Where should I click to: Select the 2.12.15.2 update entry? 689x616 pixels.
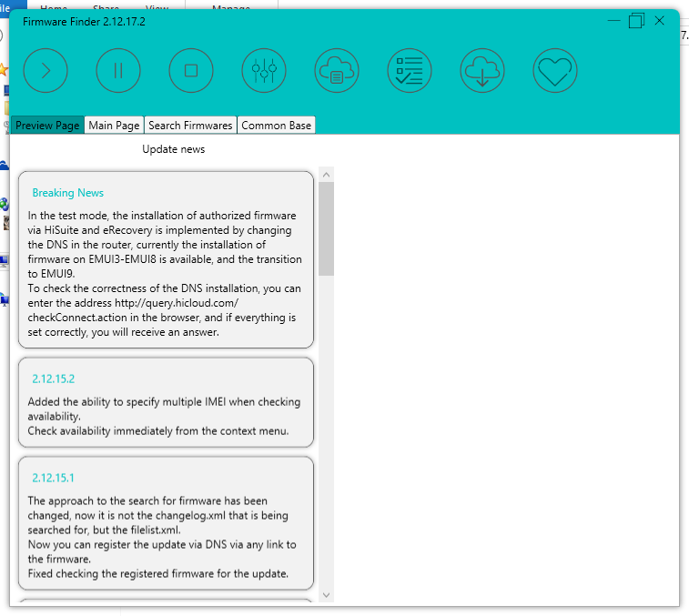pos(53,379)
